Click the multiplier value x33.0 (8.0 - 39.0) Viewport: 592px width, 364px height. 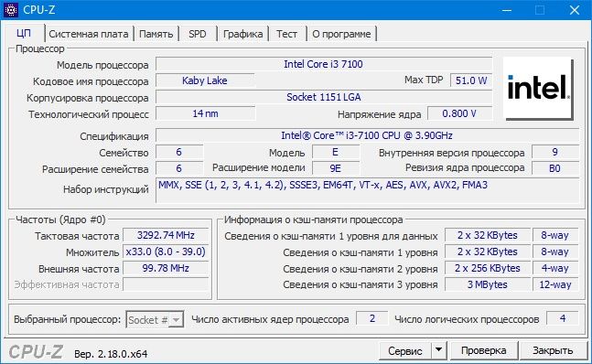click(166, 252)
